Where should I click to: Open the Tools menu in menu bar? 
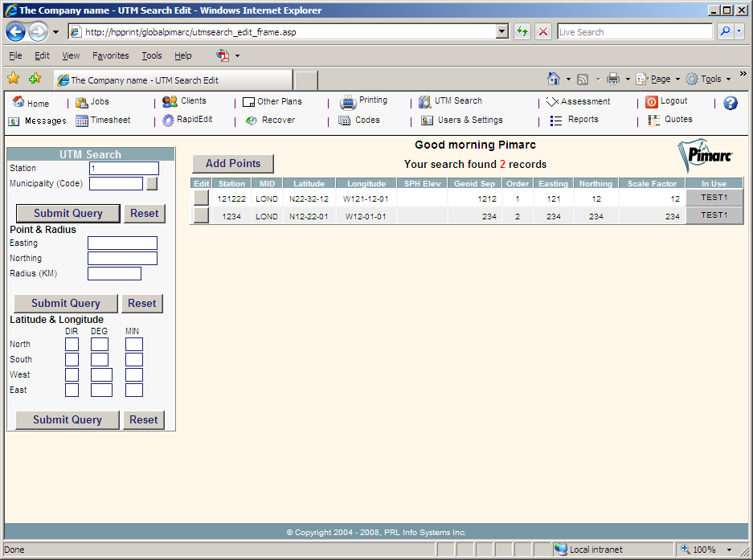(152, 55)
